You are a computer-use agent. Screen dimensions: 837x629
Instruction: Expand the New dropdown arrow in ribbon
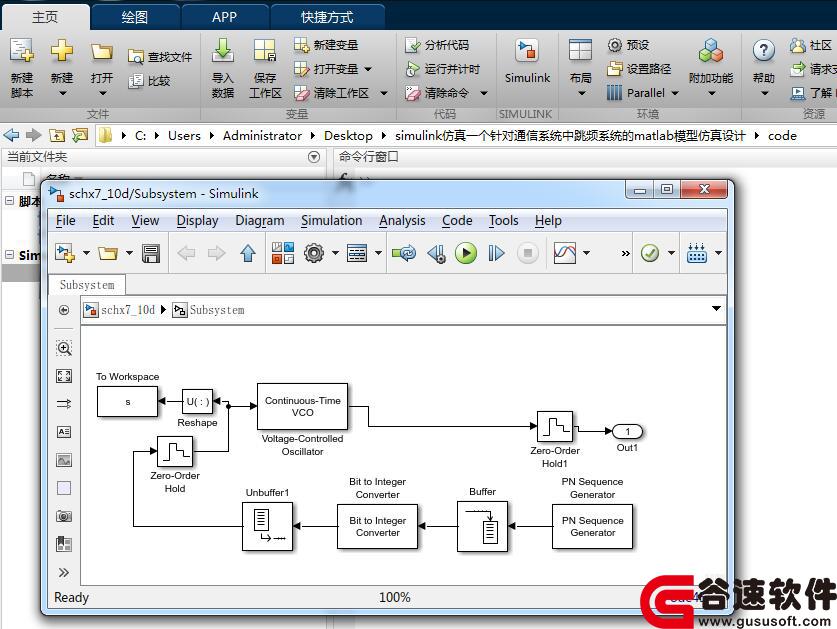[62, 93]
